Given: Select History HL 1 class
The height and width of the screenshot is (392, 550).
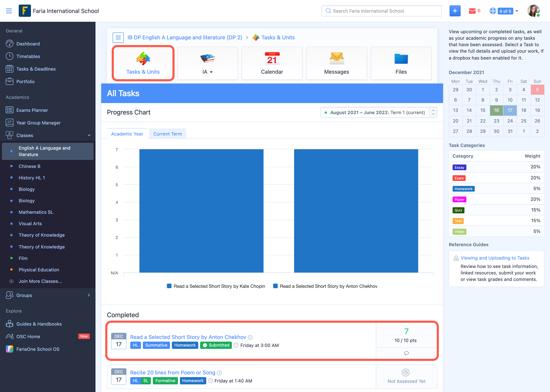Looking at the screenshot, I should [x=32, y=178].
